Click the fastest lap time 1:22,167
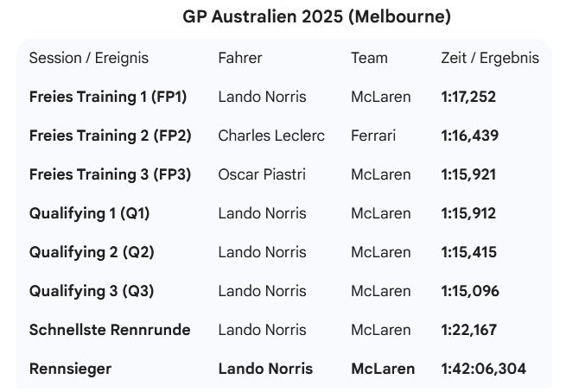 pos(469,330)
